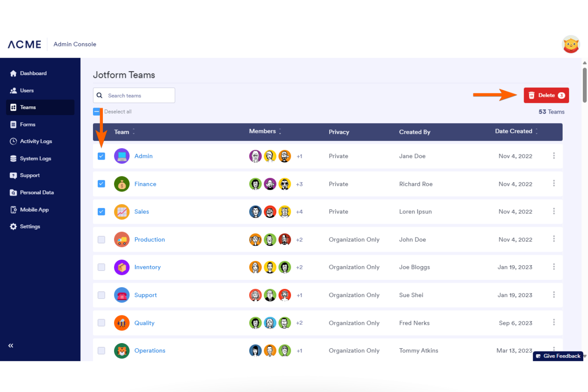Open the Mobile App sidebar item
This screenshot has width=588, height=392.
point(34,209)
